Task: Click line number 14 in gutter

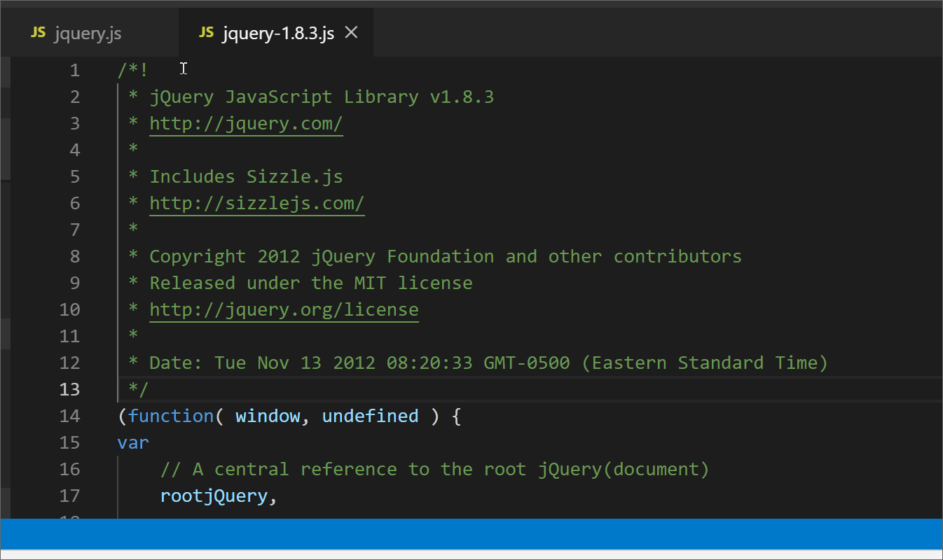Action: click(69, 416)
